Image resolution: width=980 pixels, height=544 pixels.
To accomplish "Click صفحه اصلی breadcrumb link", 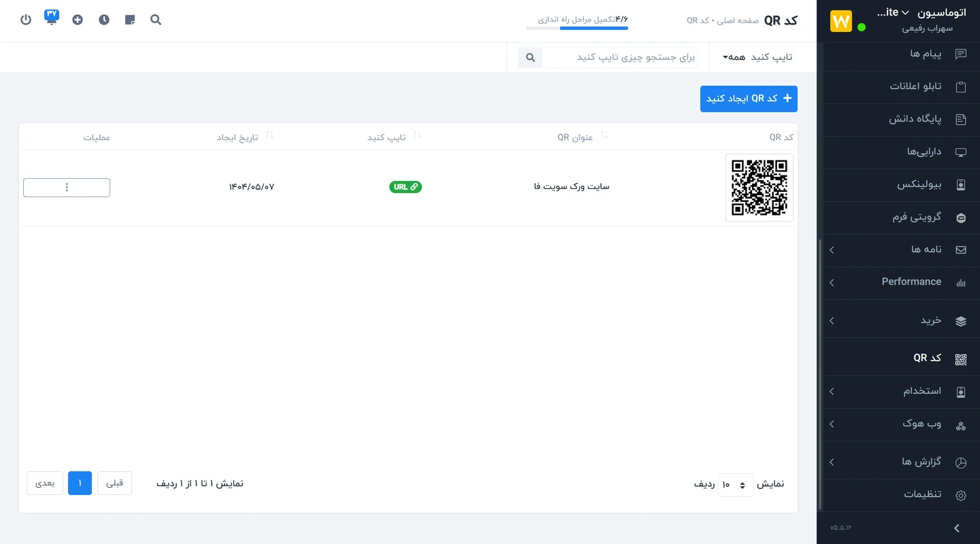I will click(x=738, y=21).
